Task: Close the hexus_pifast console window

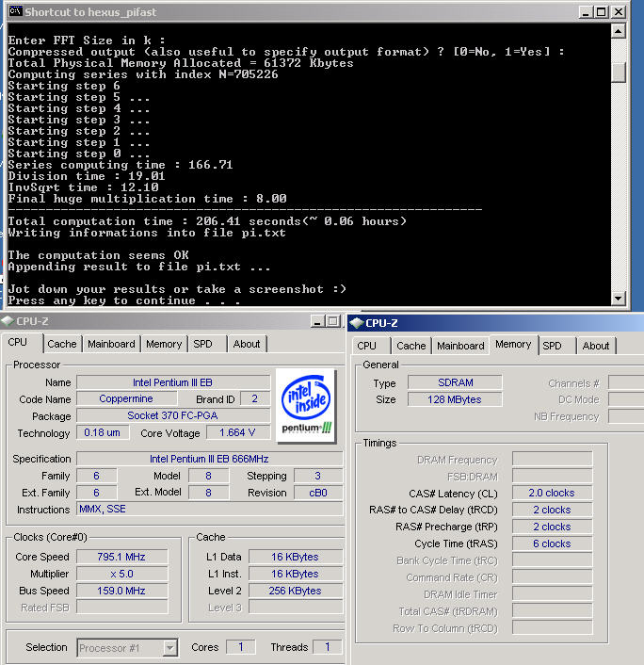Action: point(619,12)
